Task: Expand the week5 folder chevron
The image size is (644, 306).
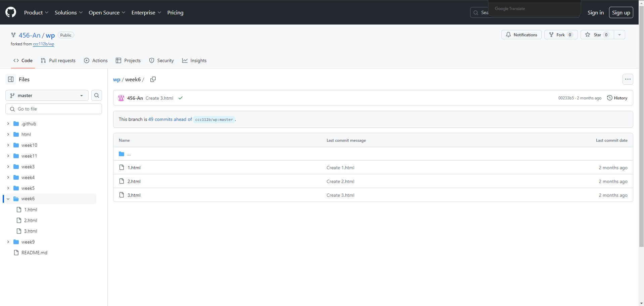Action: [x=8, y=188]
